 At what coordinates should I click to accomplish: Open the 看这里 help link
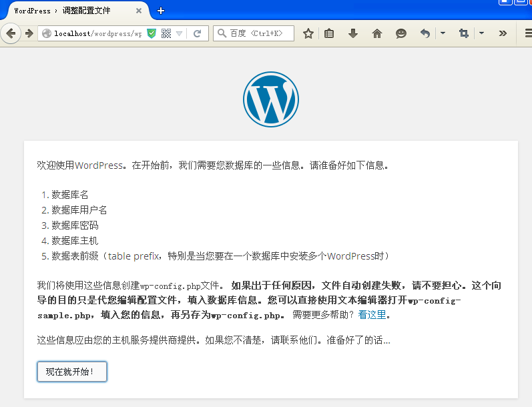[x=372, y=315]
